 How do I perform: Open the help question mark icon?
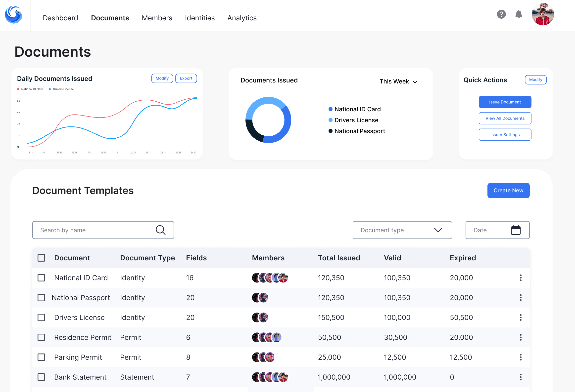(501, 14)
